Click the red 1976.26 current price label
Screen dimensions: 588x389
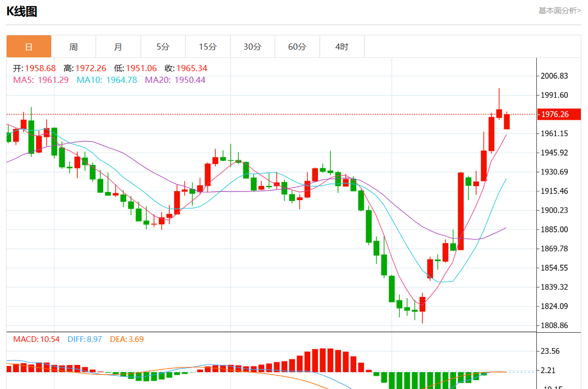559,114
